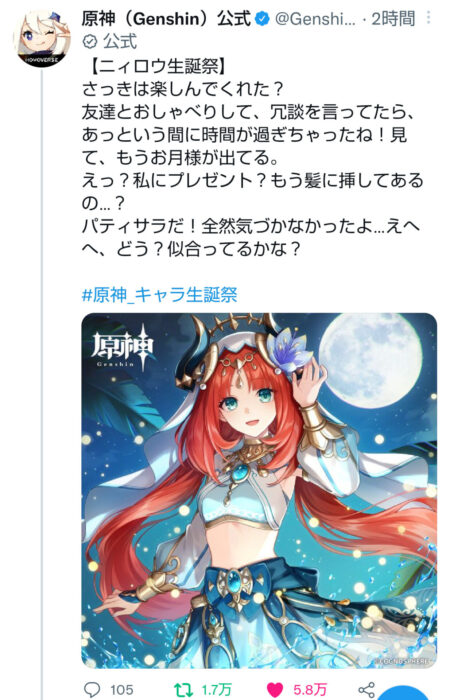Viewport: 450px width, 700px height.
Task: Click the @Genshi... account handle
Action: (315, 19)
